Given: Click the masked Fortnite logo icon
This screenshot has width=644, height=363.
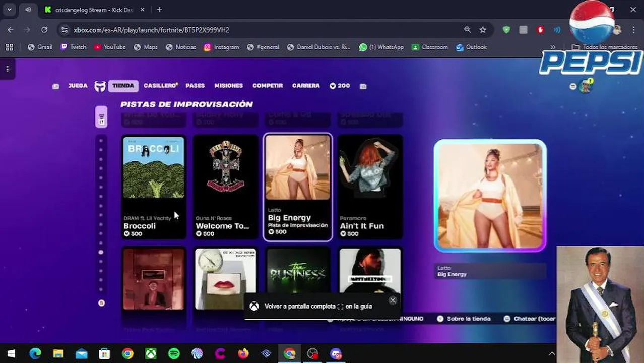Looking at the screenshot, I should 100,86.
